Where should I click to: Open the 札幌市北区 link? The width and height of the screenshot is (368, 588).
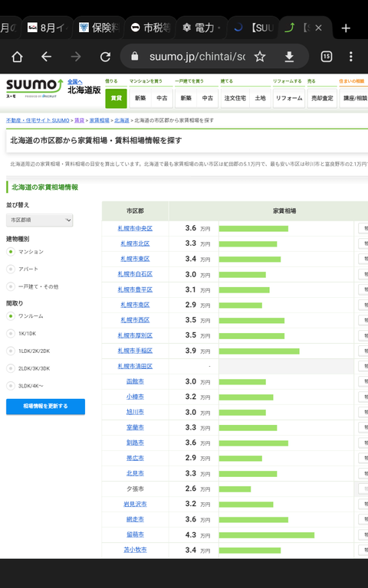135,243
